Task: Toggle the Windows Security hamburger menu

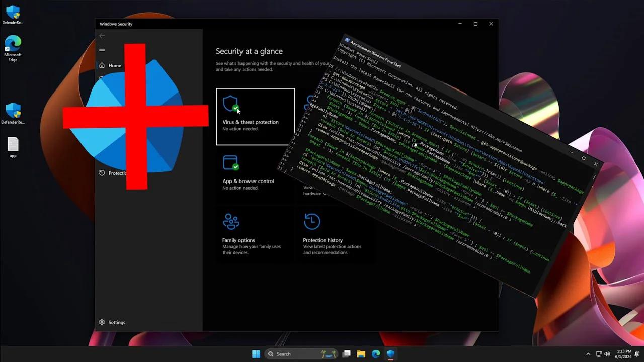Action: [102, 49]
